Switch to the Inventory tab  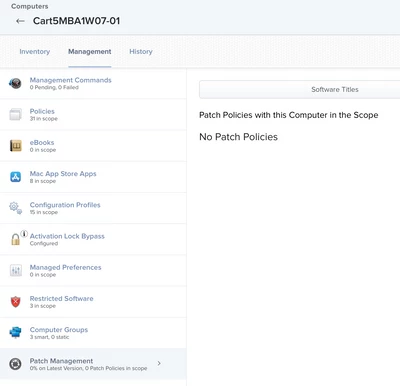(35, 52)
